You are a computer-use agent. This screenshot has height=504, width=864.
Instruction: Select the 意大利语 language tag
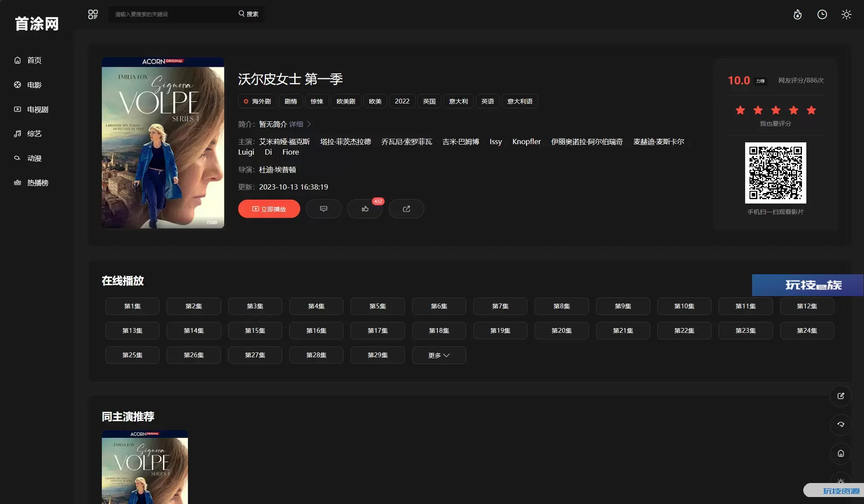[520, 101]
